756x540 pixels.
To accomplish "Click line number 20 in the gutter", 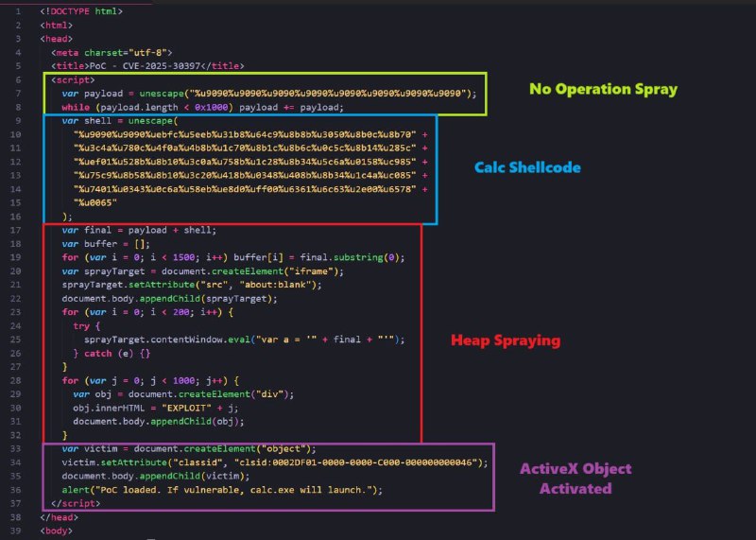I will (15, 271).
